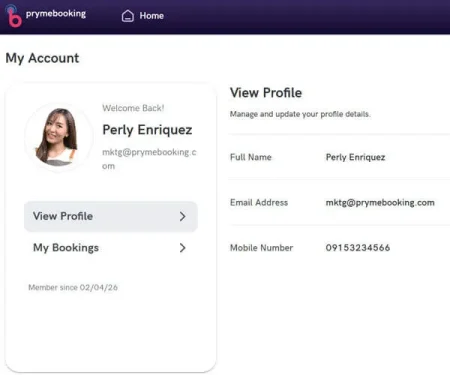Click the My Bookings chevron arrow

point(182,248)
